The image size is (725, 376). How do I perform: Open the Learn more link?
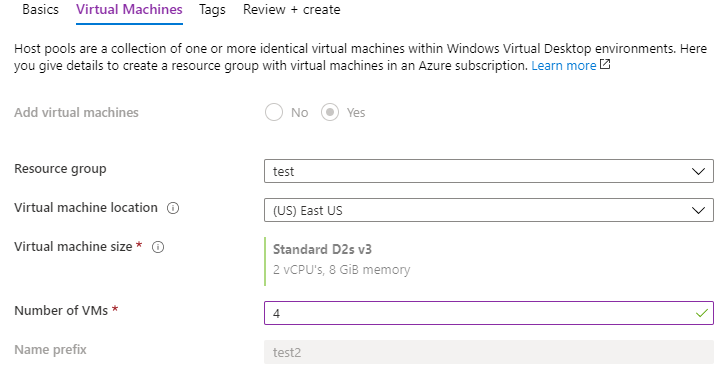click(x=564, y=66)
